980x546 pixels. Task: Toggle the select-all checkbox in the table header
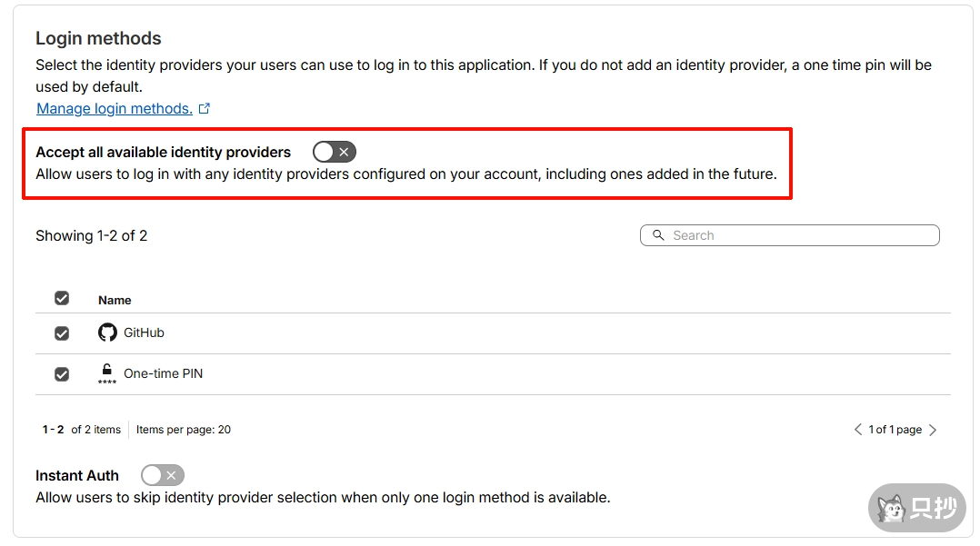point(62,299)
